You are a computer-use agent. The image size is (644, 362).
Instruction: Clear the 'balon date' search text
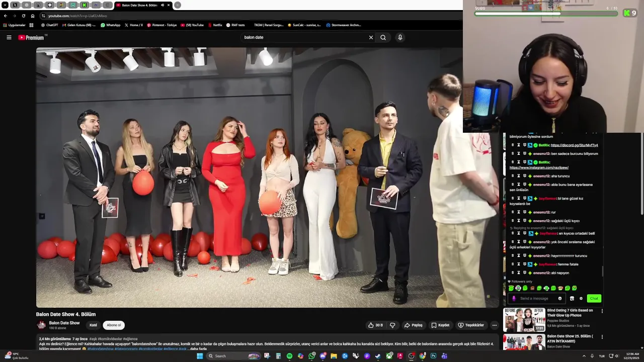(371, 37)
